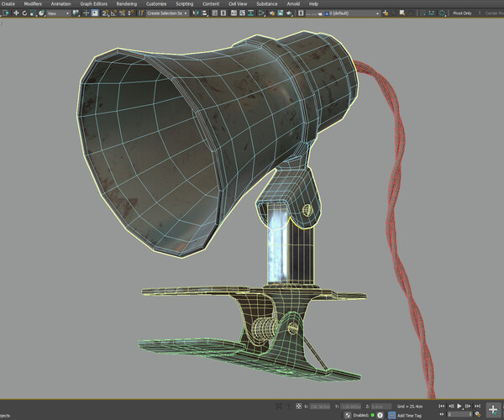Click the Edit Named Selection Sets icon
This screenshot has height=420, width=504.
(141, 13)
